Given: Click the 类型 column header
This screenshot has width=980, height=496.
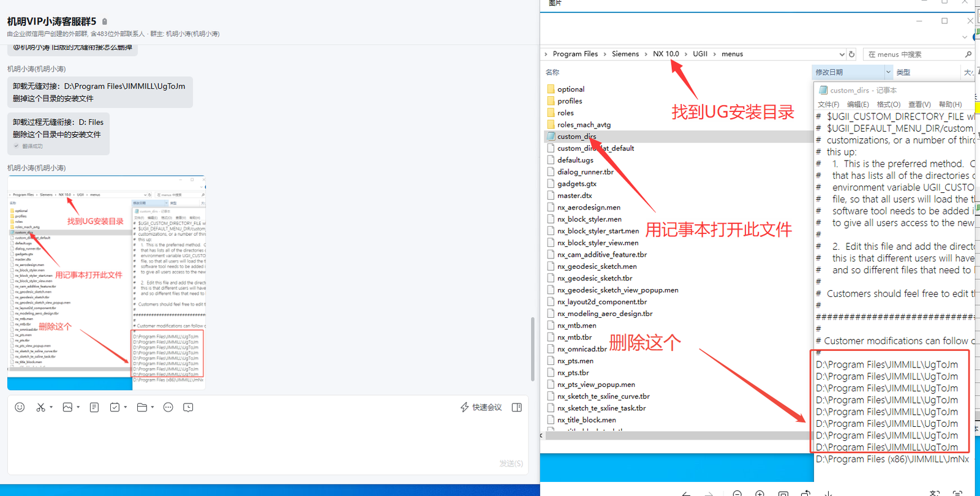Looking at the screenshot, I should pos(903,72).
